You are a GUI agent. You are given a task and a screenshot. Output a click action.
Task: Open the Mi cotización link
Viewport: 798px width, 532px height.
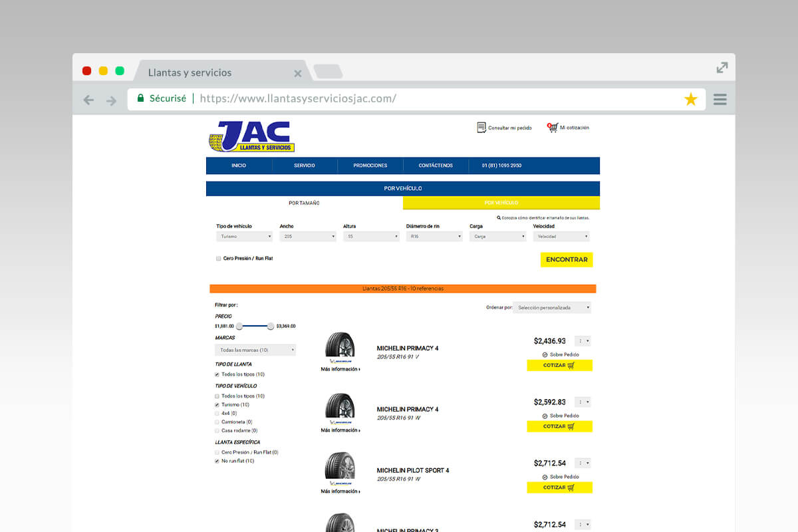point(575,128)
